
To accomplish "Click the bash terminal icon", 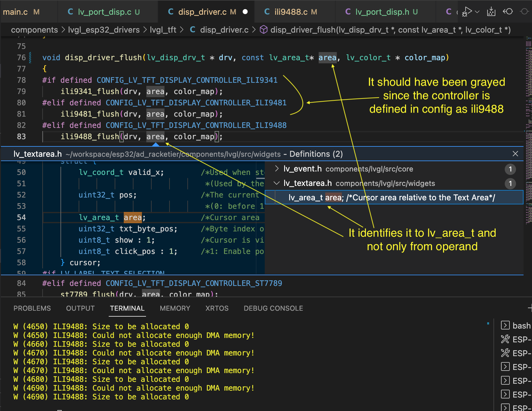I will point(505,325).
